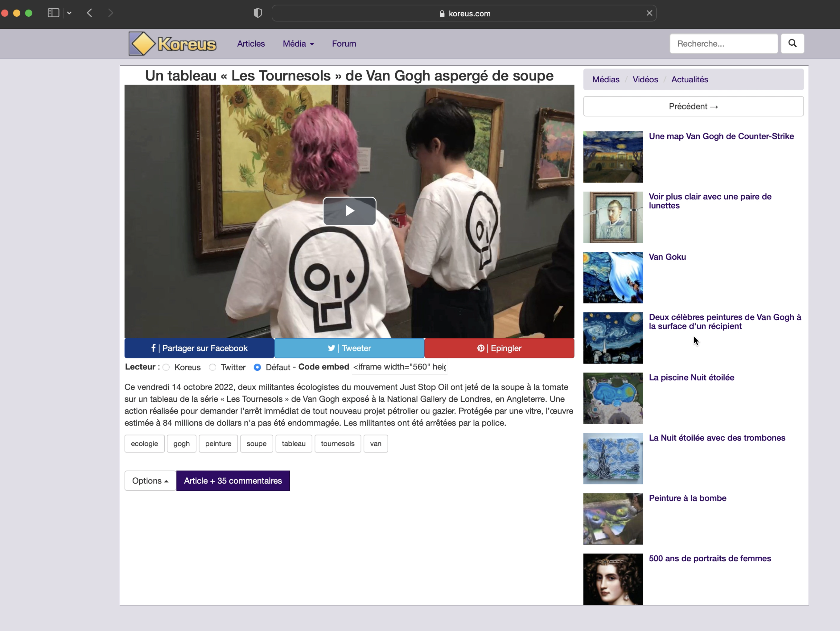Click the search magnifier button
The height and width of the screenshot is (631, 840).
[792, 43]
